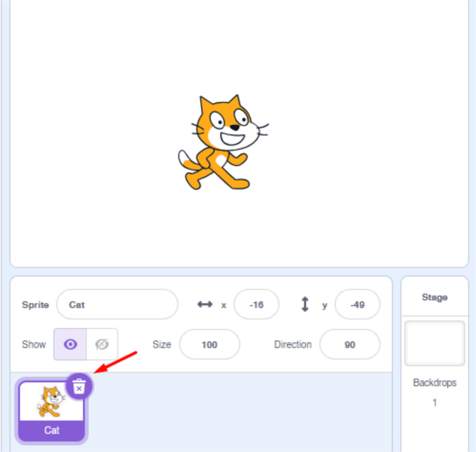Select the Cat sprite thumbnail in the list

click(x=51, y=411)
